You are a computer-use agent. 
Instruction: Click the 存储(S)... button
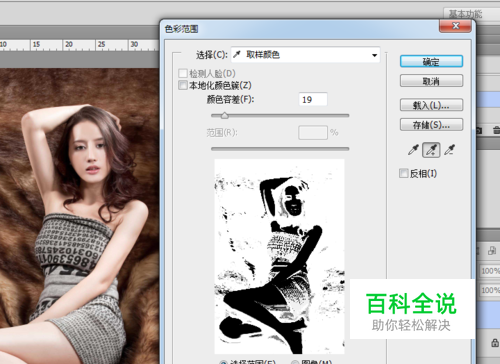coord(431,125)
